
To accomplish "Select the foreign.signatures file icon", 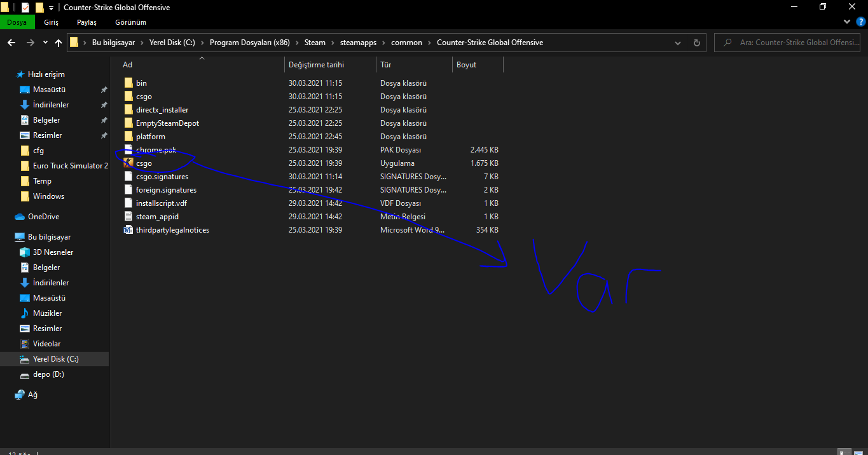I will click(128, 190).
